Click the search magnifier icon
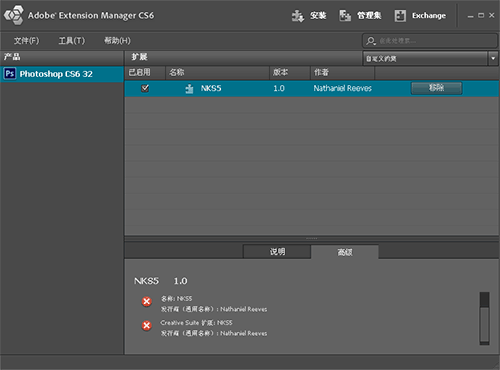Screen dimensions: 500x370 click(371, 41)
